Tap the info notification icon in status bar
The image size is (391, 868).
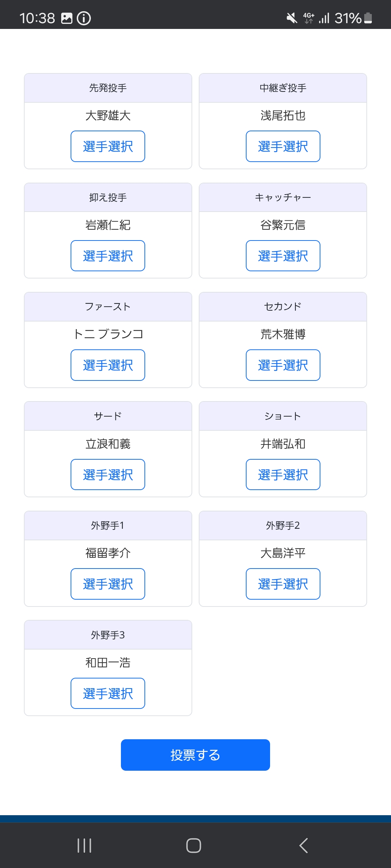(84, 18)
